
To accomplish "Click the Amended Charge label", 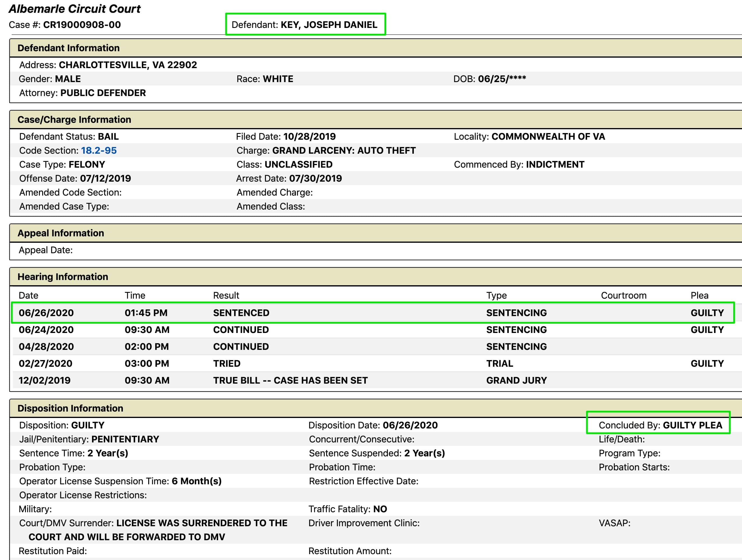I will 275,192.
